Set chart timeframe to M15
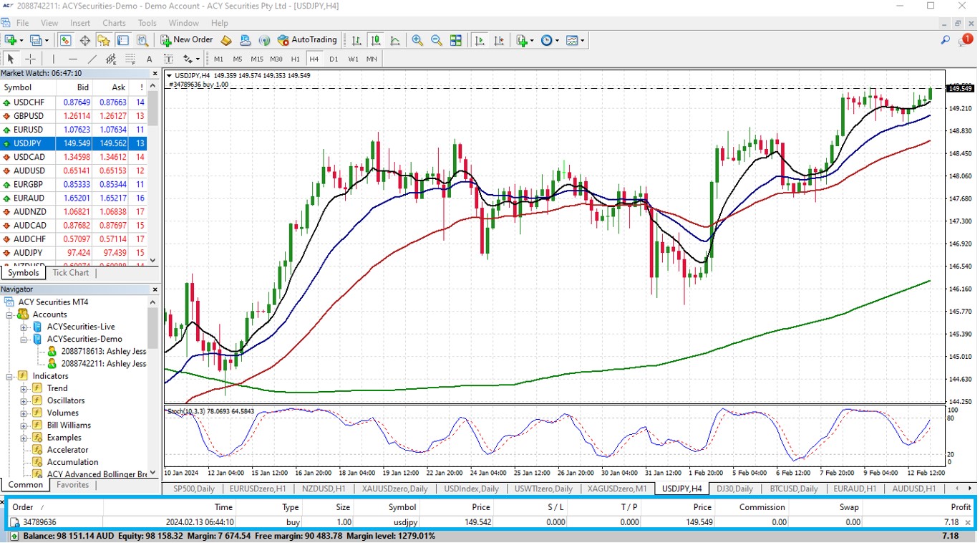Screen dimensions: 980x543 point(256,59)
